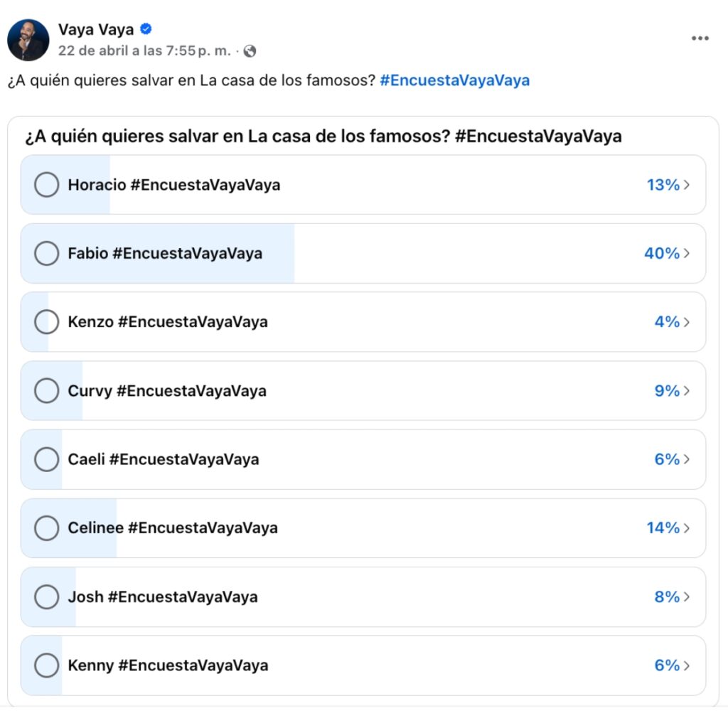Expand voters chevron beside Fabio 40%

pyautogui.click(x=687, y=254)
